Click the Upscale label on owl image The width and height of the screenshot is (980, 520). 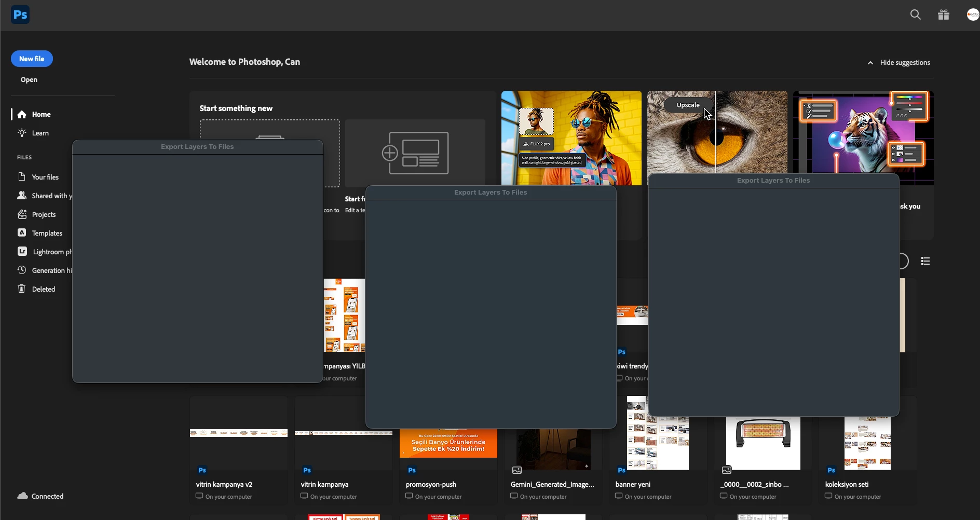pyautogui.click(x=688, y=105)
